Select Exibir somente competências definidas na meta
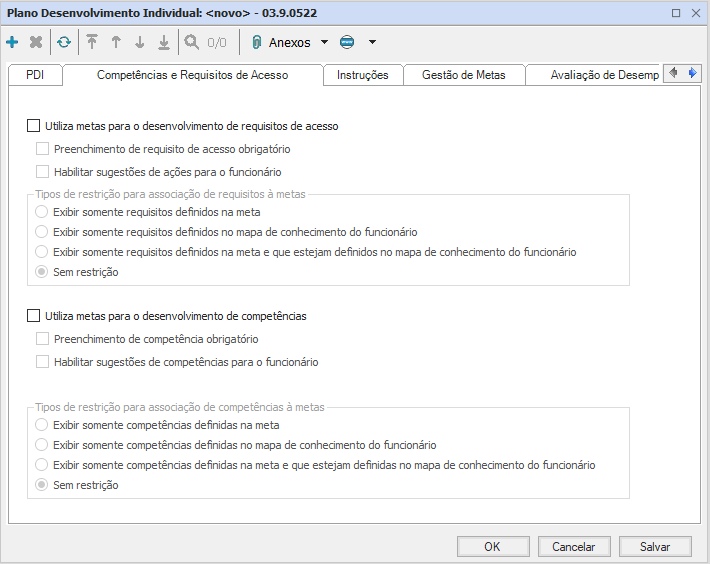Image resolution: width=710 pixels, height=564 pixels. tap(41, 425)
